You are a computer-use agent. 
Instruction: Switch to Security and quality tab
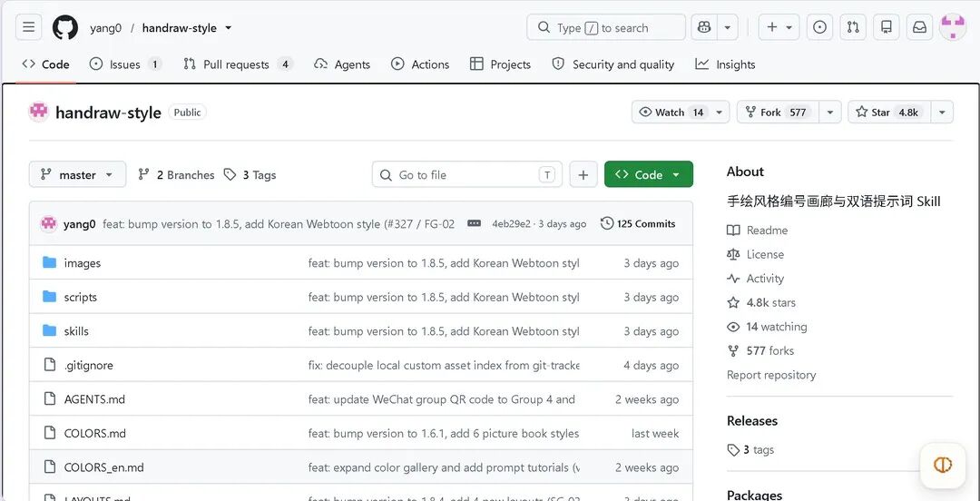[613, 64]
